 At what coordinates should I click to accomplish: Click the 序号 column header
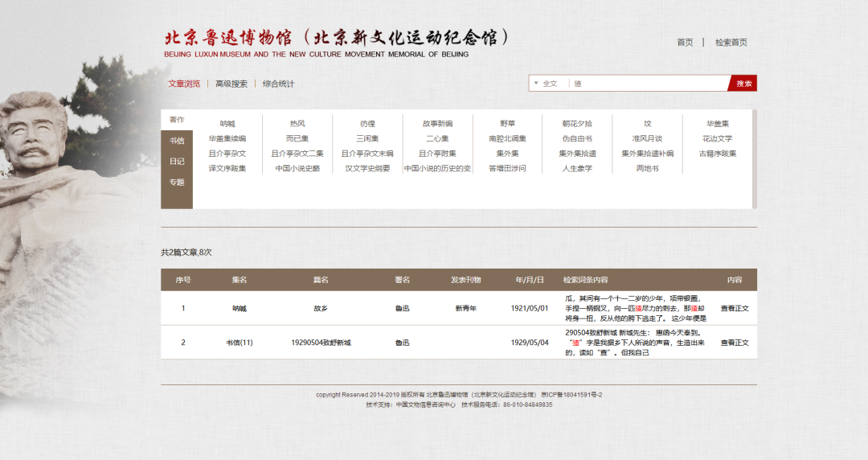[x=183, y=280]
